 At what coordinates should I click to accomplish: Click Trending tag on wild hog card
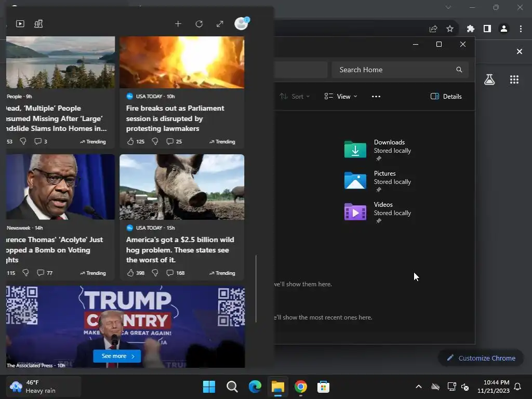222,273
